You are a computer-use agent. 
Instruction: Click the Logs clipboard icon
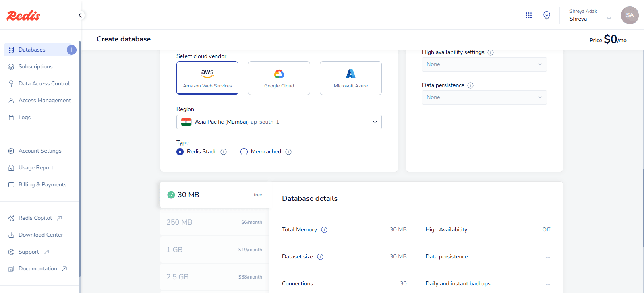coord(11,118)
